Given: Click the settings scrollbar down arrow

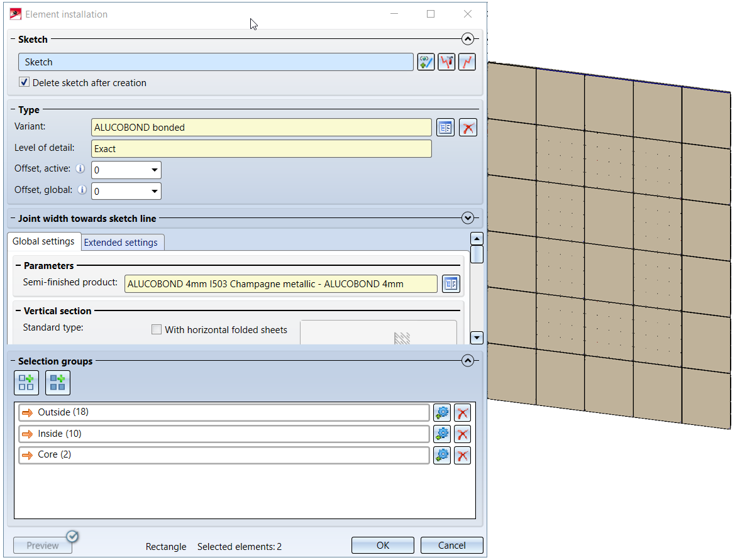Looking at the screenshot, I should (x=477, y=338).
